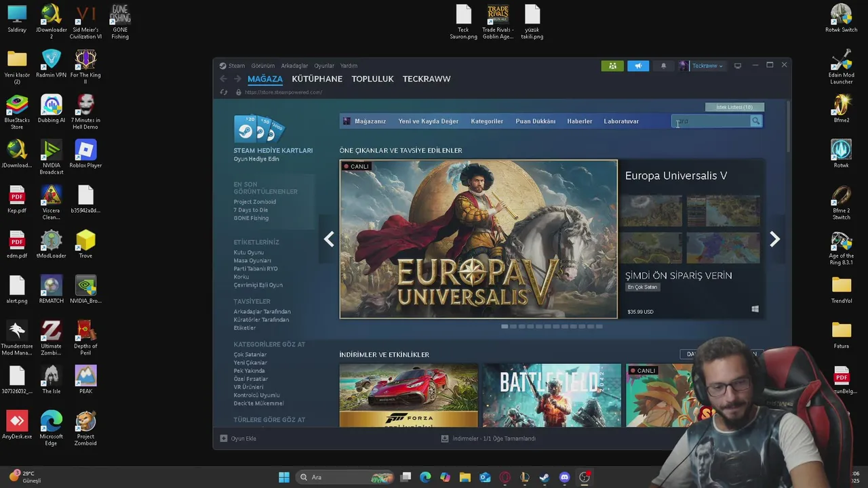Open Radmin VPN desktop icon

(52, 64)
